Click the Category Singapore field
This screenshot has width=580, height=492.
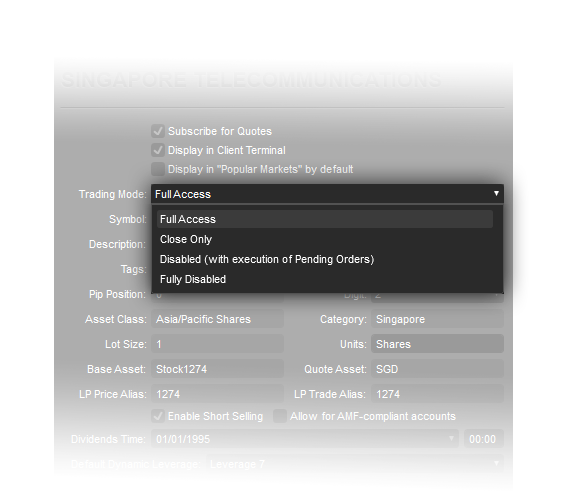[x=438, y=319]
